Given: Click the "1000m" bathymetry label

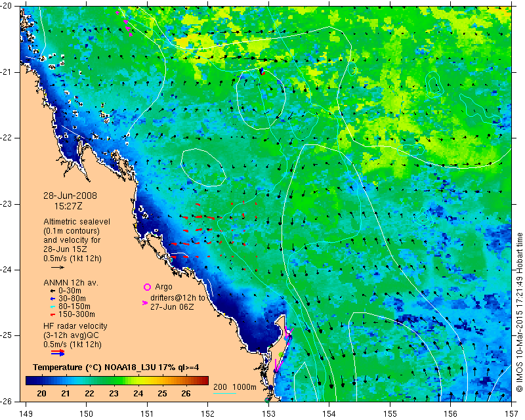Looking at the screenshot, I should [x=244, y=387].
